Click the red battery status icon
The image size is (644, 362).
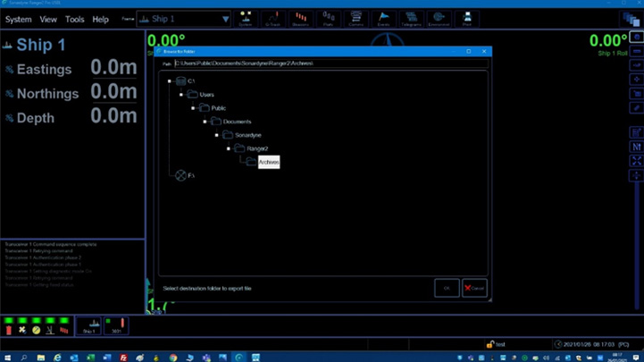coord(9,330)
